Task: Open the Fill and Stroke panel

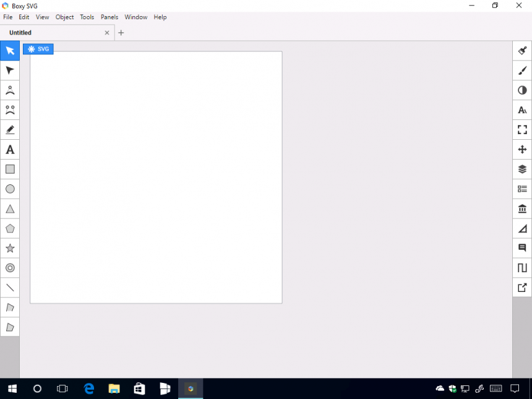Action: (x=521, y=50)
